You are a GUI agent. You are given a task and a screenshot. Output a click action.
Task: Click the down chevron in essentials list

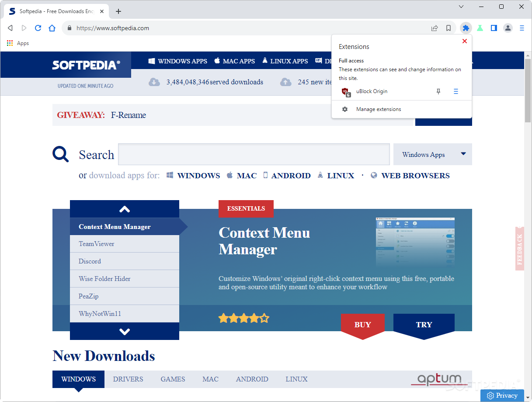125,332
